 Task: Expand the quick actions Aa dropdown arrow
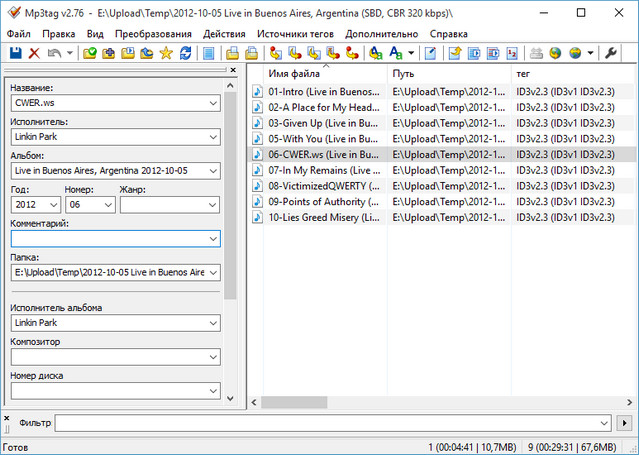(x=411, y=53)
